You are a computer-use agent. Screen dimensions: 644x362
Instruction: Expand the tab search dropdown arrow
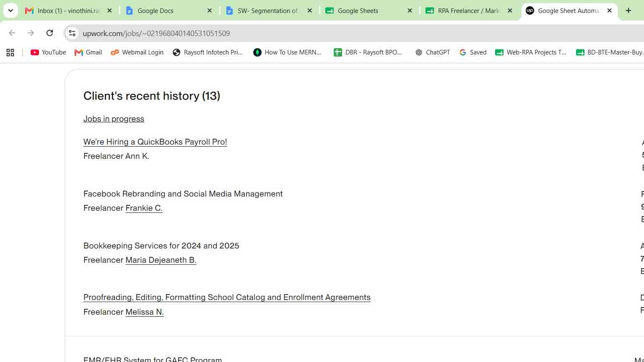10,11
